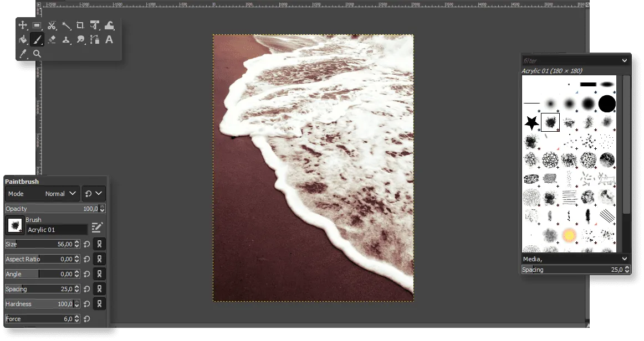Select the black star brush thumbnail
644x341 pixels.
tap(532, 122)
